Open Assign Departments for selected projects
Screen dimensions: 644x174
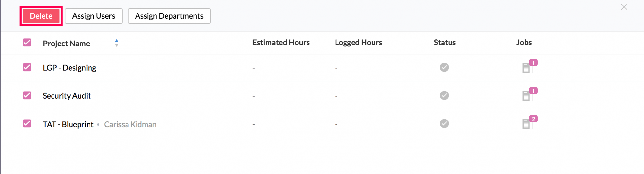tap(169, 16)
